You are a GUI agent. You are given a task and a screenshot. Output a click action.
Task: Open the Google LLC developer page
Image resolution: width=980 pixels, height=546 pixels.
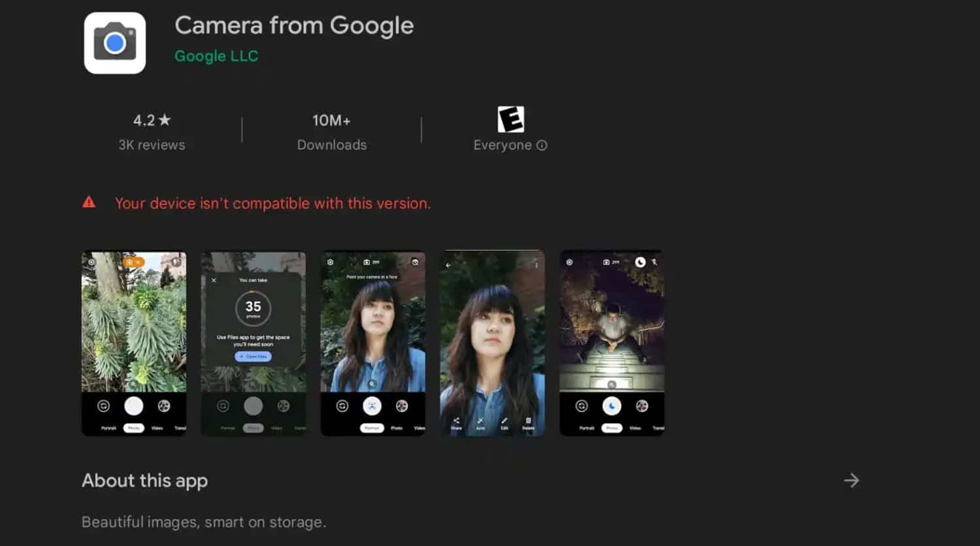click(x=216, y=56)
